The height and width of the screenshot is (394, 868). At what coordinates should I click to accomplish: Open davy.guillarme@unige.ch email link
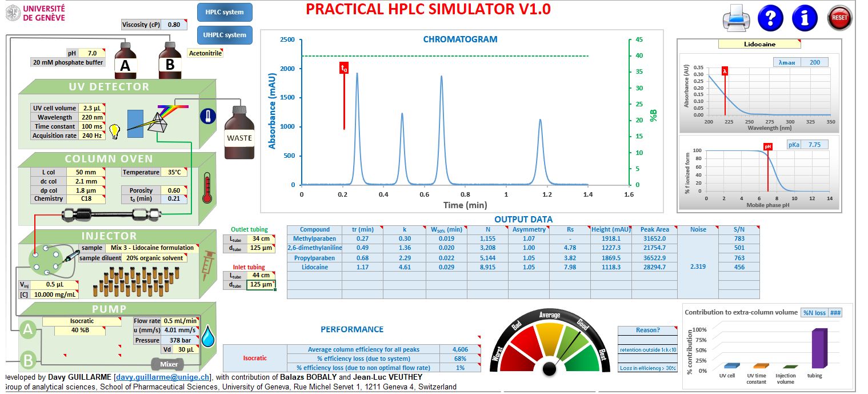pos(162,377)
